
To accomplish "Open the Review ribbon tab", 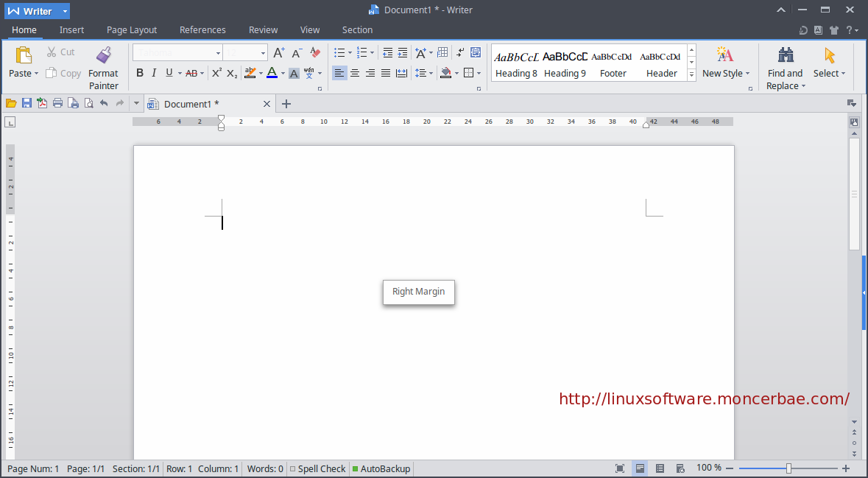I will (x=263, y=29).
